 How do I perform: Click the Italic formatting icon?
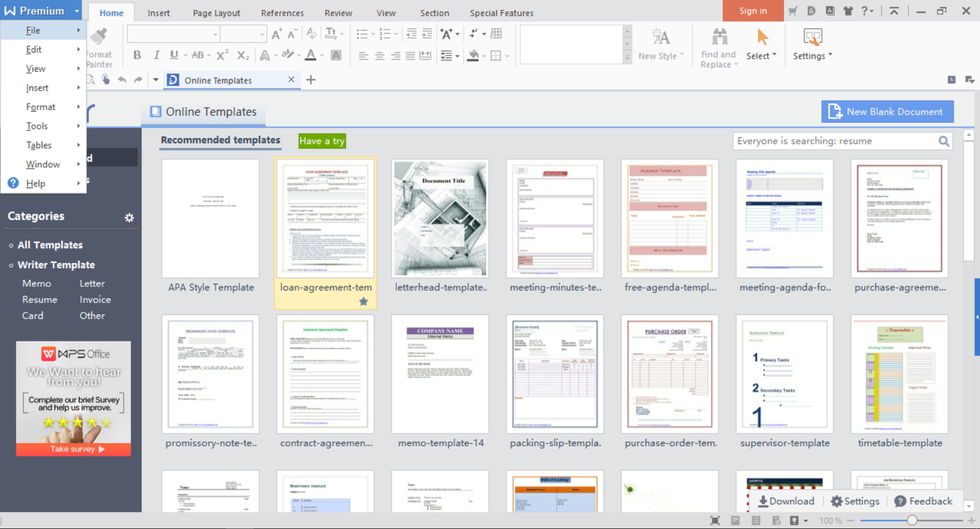point(156,55)
